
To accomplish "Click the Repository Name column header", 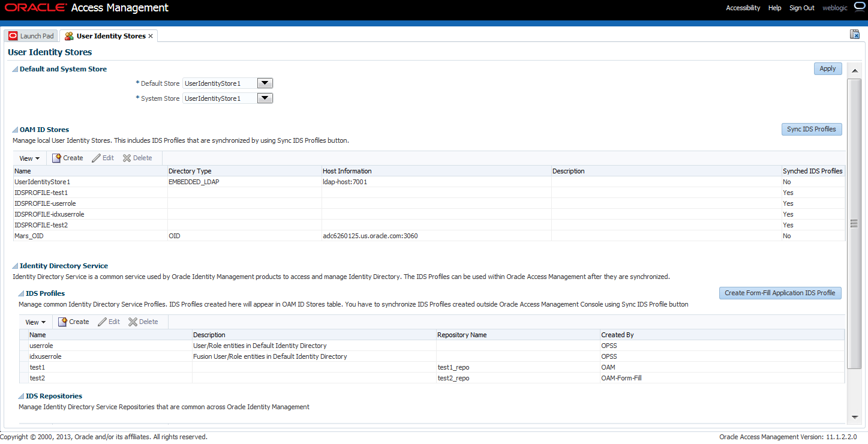I will (518, 335).
